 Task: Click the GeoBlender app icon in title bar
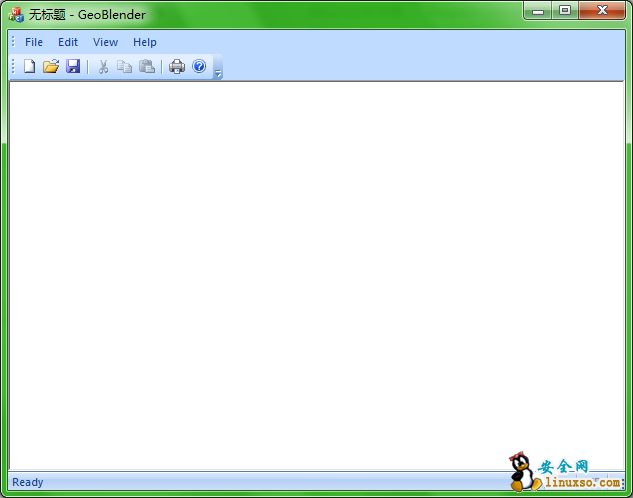pyautogui.click(x=16, y=14)
